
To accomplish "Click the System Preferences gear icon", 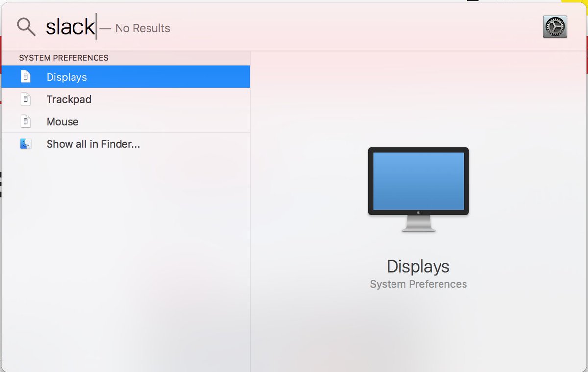I will (x=555, y=26).
